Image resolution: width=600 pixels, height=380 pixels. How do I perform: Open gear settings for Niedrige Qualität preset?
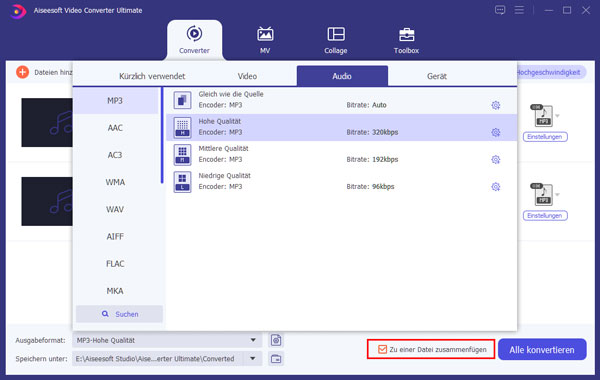pos(496,187)
